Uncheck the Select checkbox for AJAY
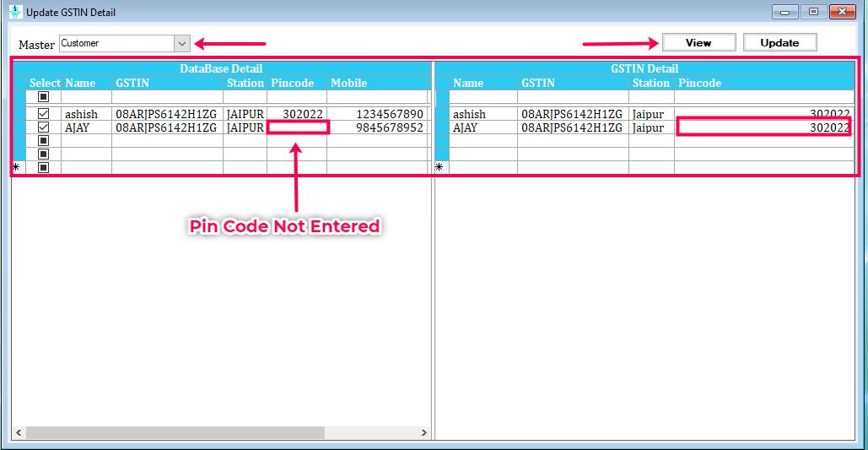Screen dimensions: 868x450 click(x=43, y=127)
